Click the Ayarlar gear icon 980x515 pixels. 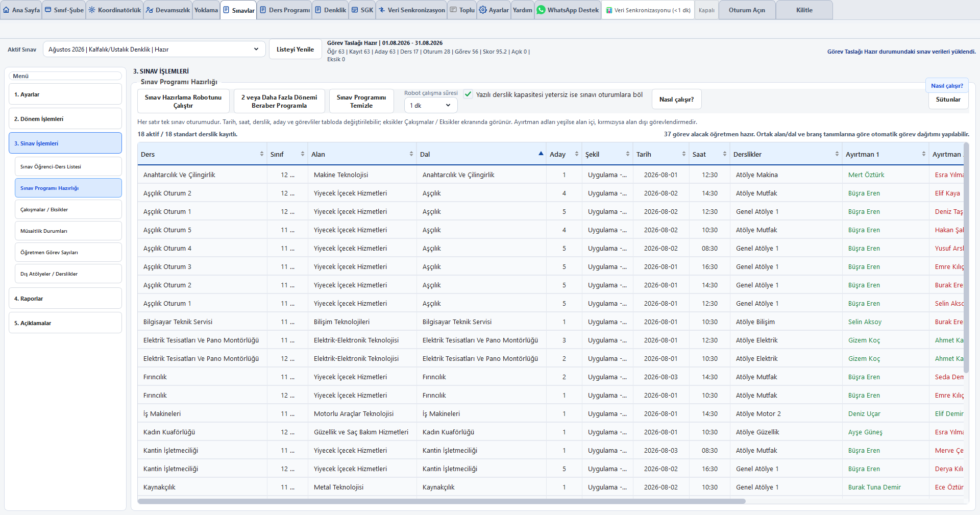pyautogui.click(x=483, y=10)
